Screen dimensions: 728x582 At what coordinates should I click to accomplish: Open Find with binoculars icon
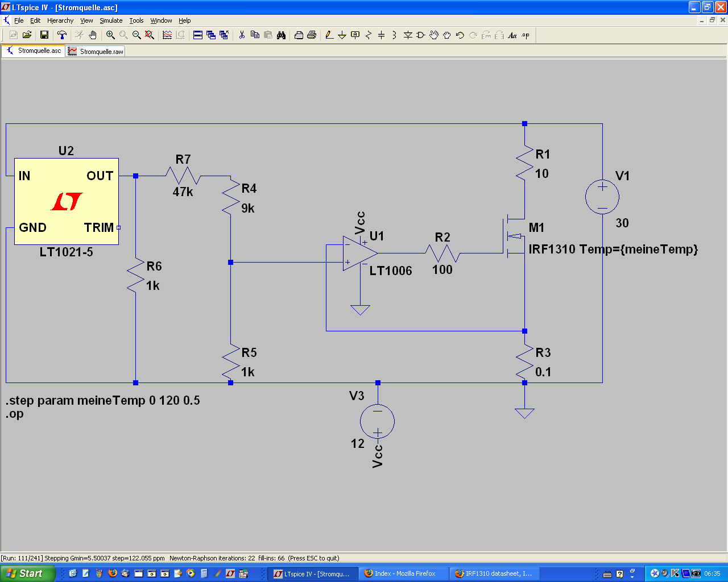click(x=281, y=35)
